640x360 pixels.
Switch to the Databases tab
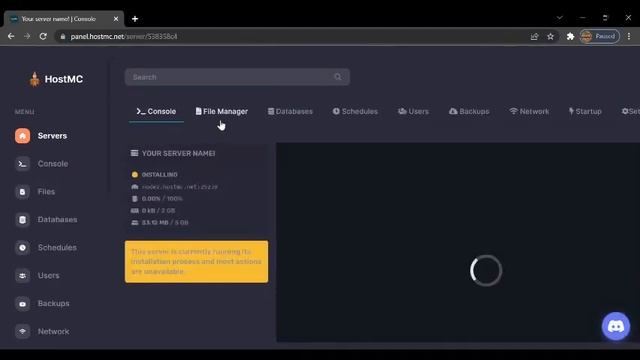pyautogui.click(x=290, y=111)
